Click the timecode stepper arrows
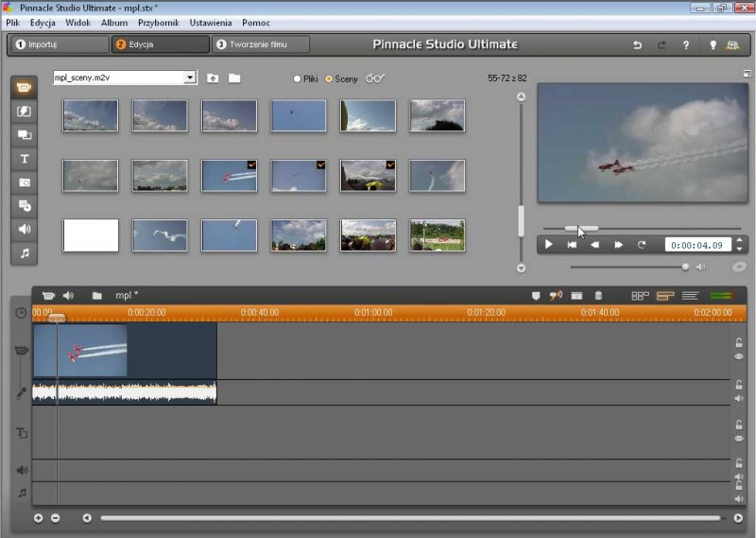This screenshot has height=538, width=756. coord(739,244)
